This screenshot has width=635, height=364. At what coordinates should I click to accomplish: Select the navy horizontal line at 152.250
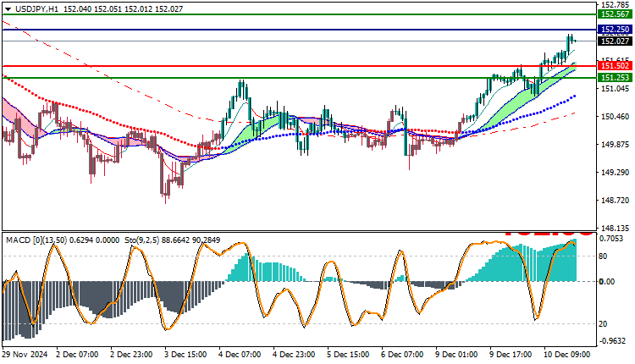click(300, 30)
